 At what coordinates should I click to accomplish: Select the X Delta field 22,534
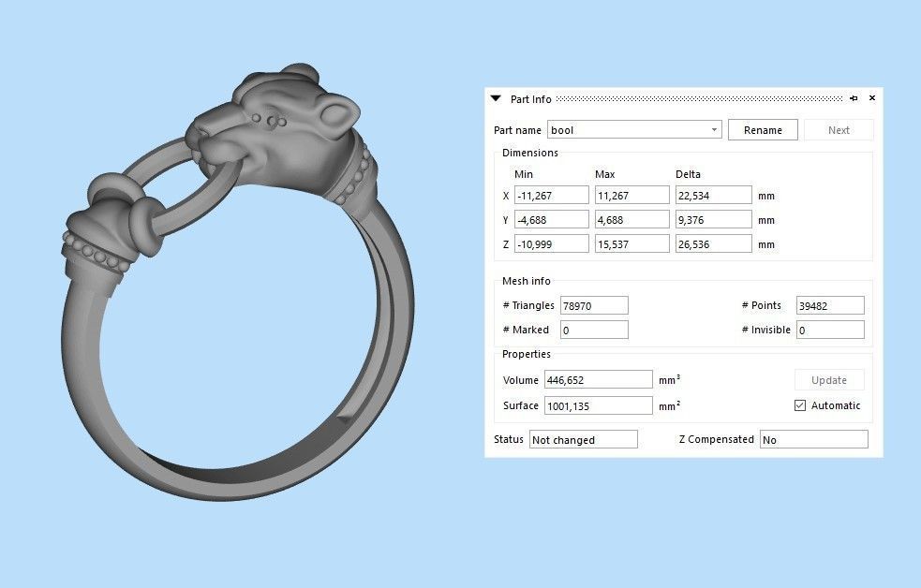coord(713,196)
